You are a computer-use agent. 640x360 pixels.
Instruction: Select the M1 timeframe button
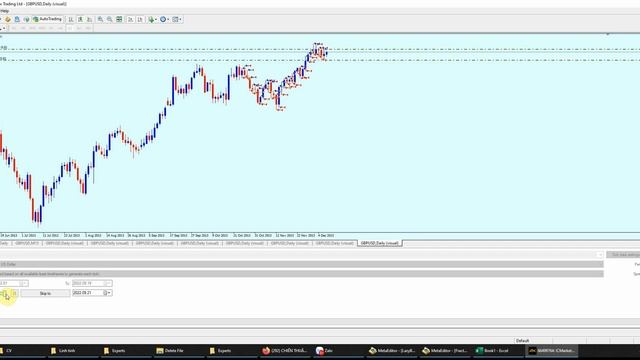(13, 28)
